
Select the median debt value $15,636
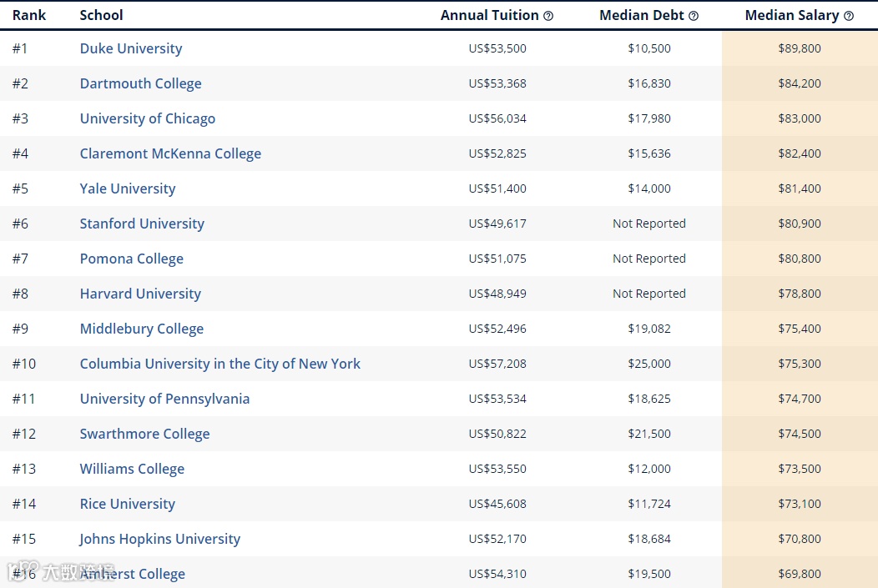(x=649, y=153)
